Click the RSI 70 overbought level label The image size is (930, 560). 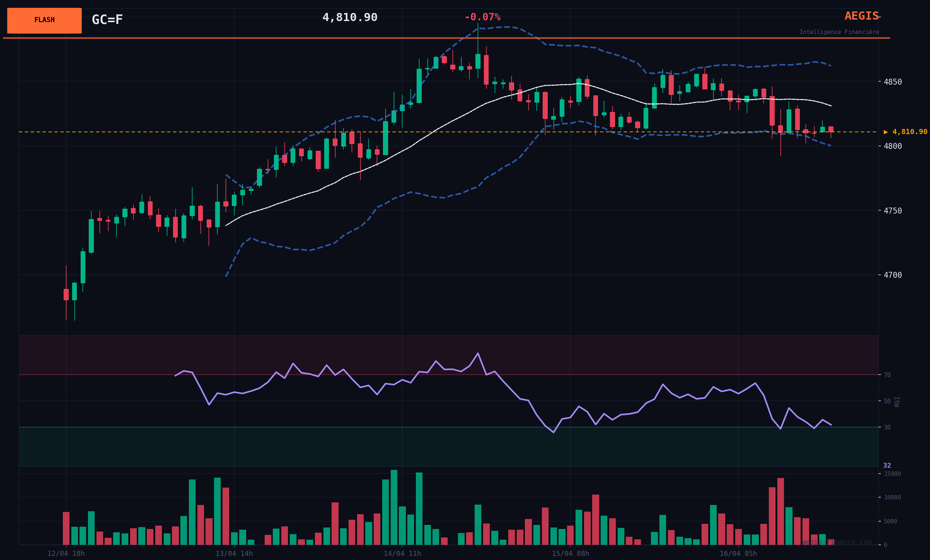click(x=887, y=375)
